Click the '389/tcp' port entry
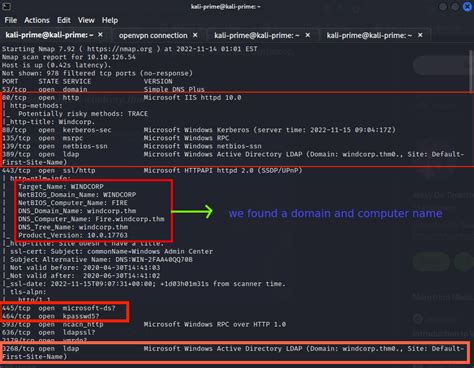Image resolution: width=474 pixels, height=368 pixels. [16, 154]
